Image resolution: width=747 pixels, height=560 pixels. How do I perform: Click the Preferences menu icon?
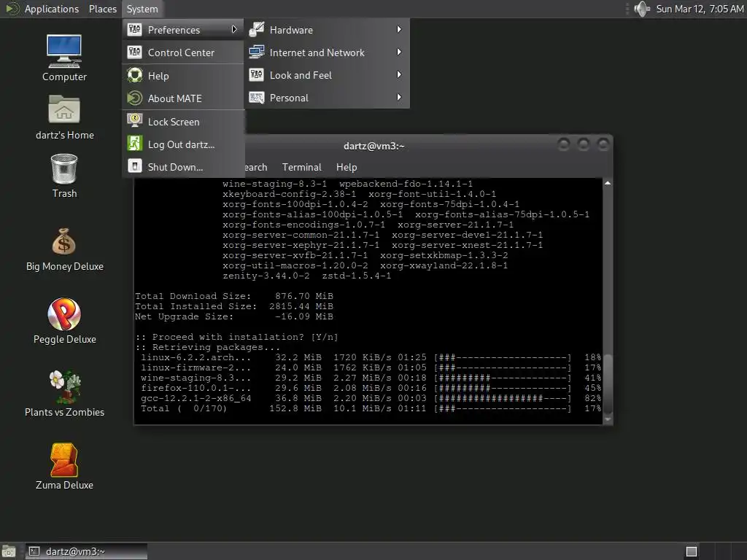(x=135, y=29)
